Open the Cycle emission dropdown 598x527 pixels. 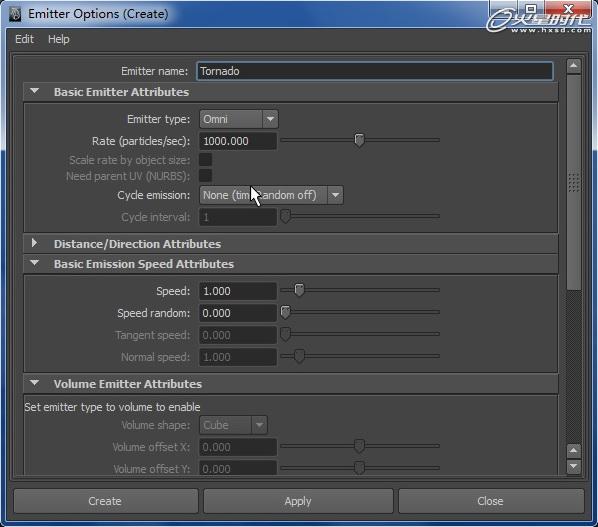271,195
